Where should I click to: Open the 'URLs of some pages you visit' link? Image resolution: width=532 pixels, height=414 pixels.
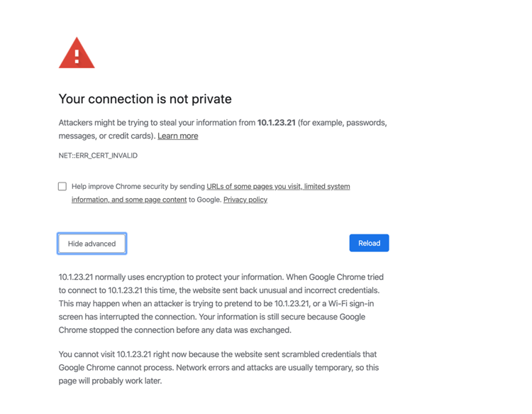click(278, 186)
